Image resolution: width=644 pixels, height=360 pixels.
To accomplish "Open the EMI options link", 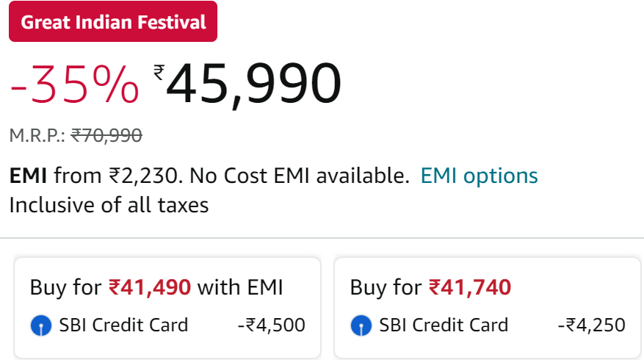I will 479,176.
